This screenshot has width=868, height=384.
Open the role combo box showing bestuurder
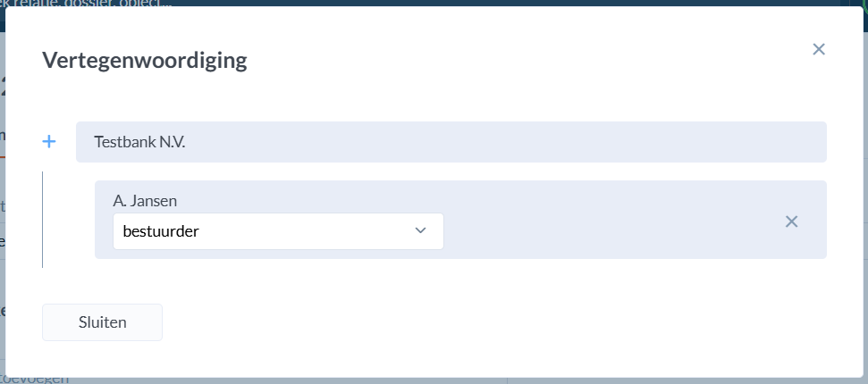(277, 231)
